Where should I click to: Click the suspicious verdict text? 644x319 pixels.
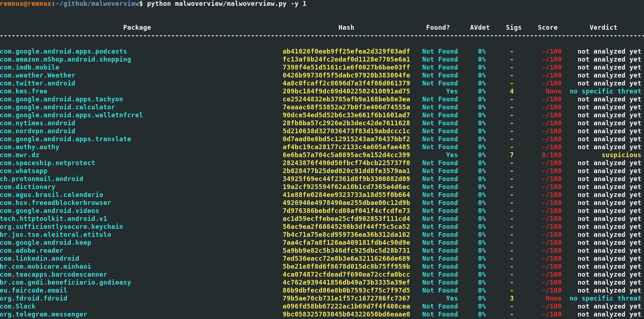point(621,155)
